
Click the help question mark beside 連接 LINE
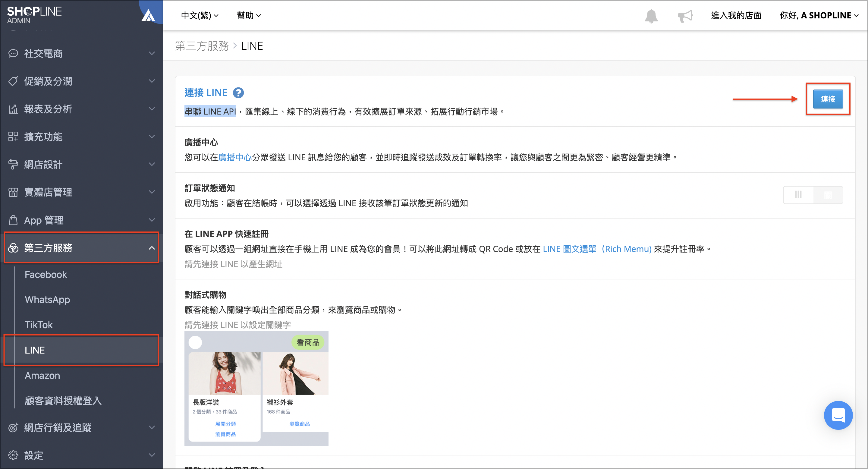[x=238, y=93]
